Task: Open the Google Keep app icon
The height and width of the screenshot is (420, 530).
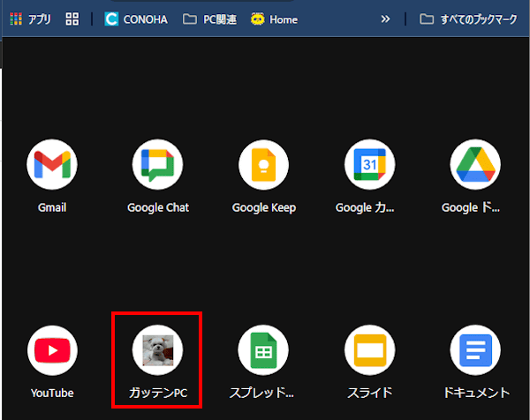Action: click(263, 164)
